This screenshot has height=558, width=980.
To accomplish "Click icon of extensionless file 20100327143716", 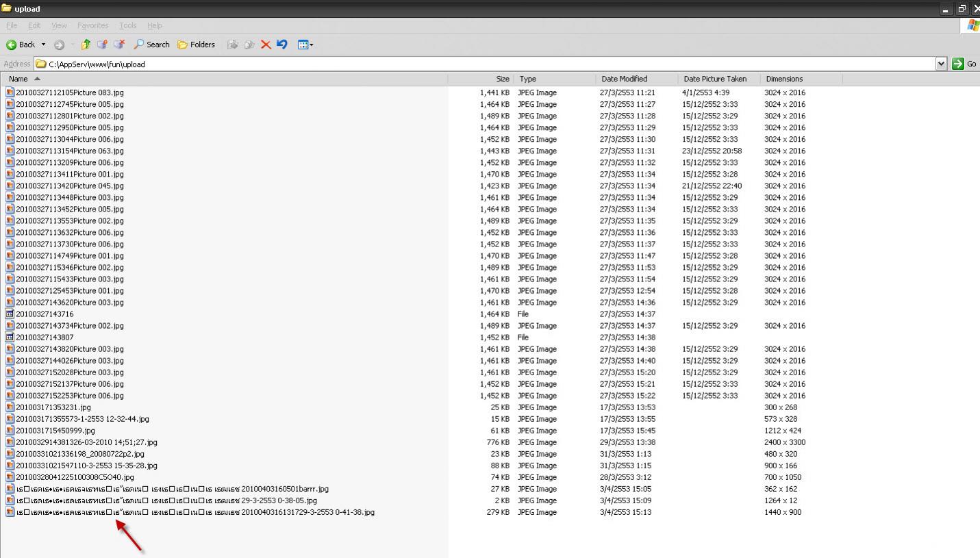I will [x=10, y=314].
